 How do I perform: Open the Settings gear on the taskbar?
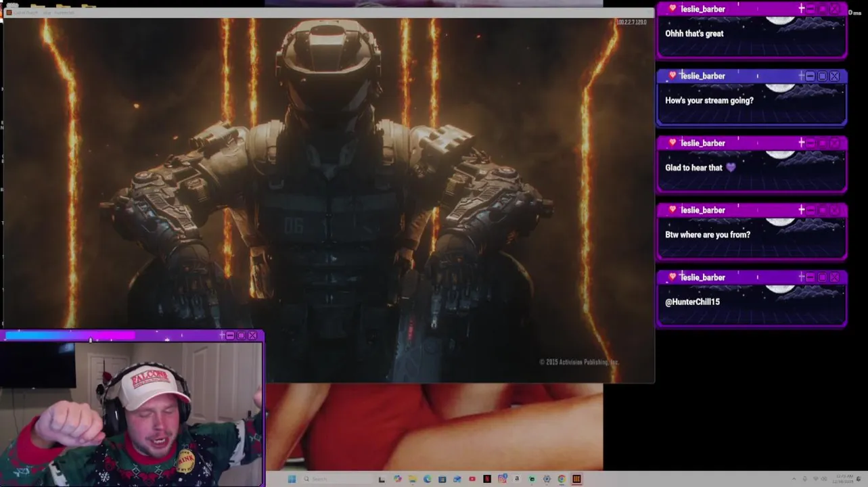pos(547,479)
